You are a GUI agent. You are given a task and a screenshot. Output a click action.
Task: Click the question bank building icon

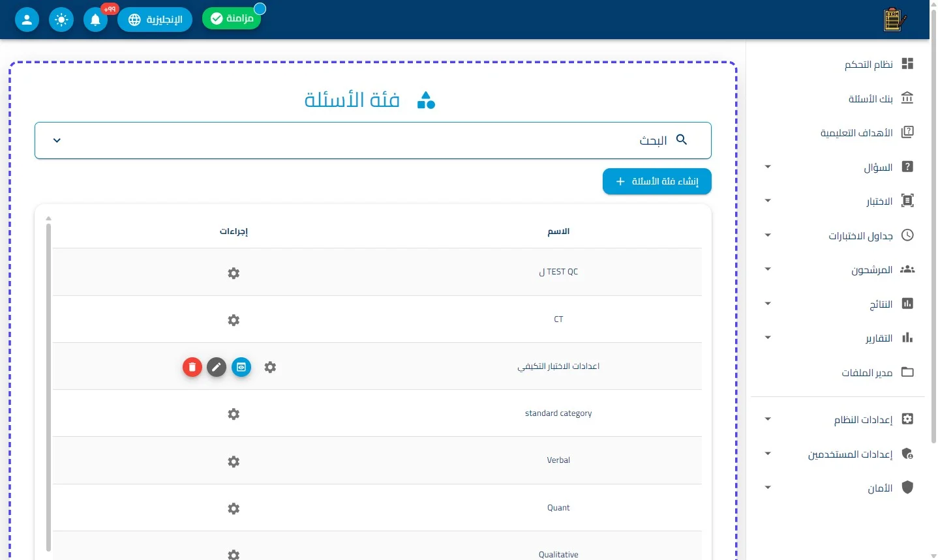point(907,98)
